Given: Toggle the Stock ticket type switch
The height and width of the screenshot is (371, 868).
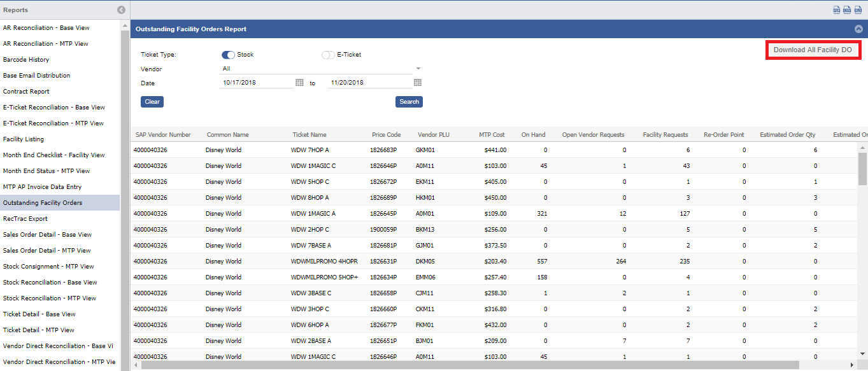Looking at the screenshot, I should tap(228, 55).
